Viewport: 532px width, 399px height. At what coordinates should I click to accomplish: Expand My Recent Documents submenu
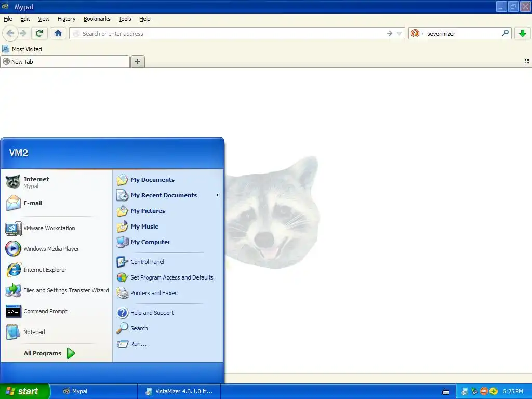168,195
